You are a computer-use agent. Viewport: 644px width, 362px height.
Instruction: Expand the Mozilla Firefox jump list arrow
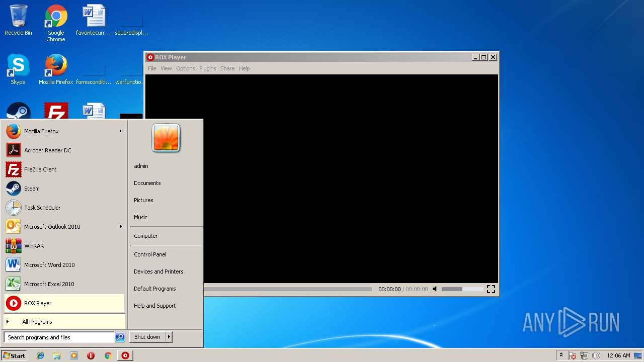(x=120, y=131)
